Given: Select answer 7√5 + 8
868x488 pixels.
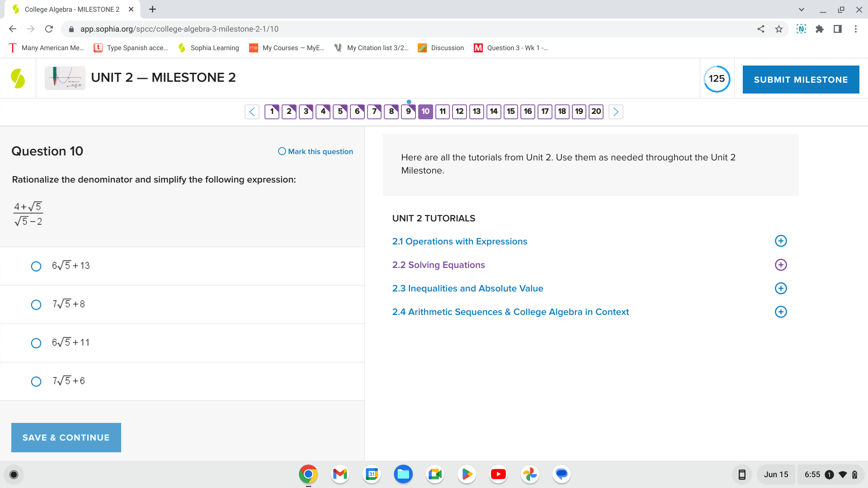Looking at the screenshot, I should click(36, 305).
